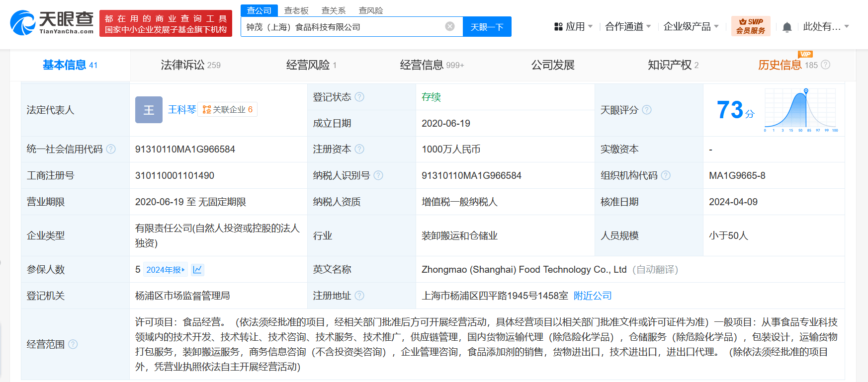Click the help icon next to 天眼评分

(647, 110)
